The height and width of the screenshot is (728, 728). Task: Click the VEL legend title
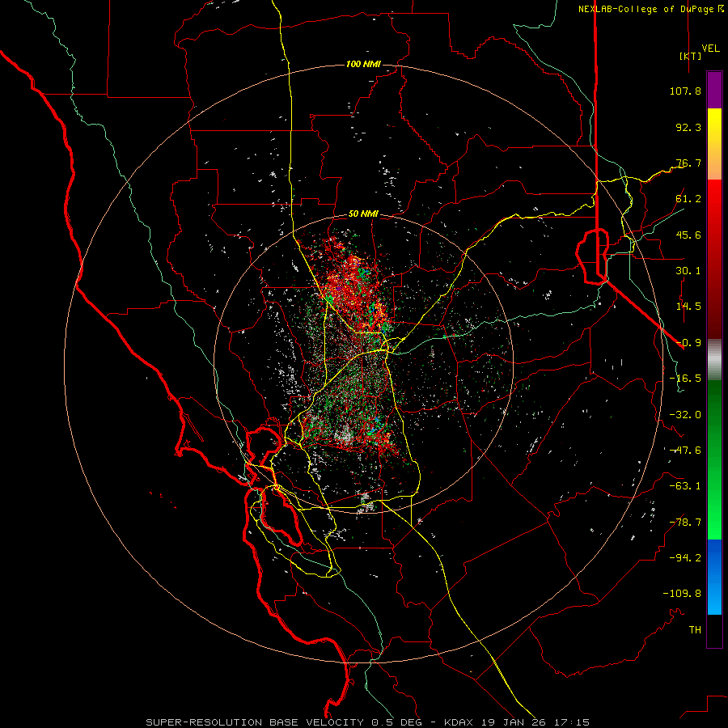point(710,49)
